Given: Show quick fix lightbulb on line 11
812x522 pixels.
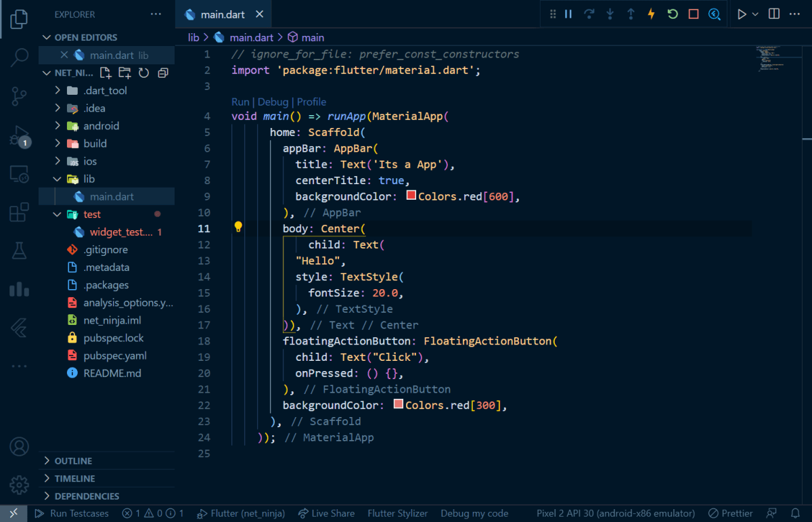Looking at the screenshot, I should pyautogui.click(x=238, y=227).
